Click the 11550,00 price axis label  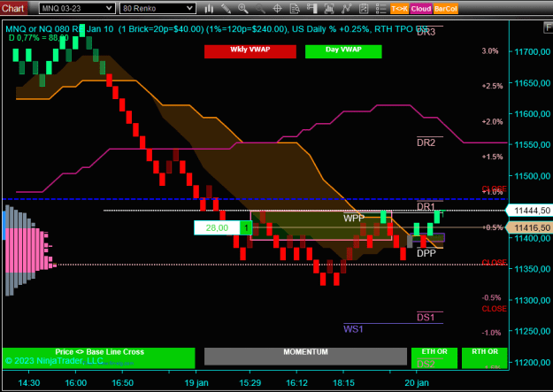[532, 144]
